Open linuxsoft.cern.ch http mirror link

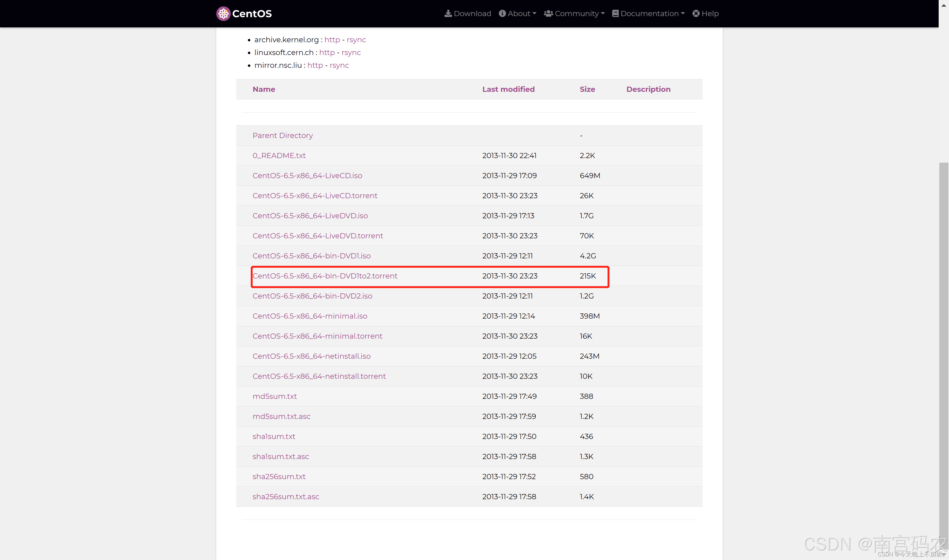click(x=327, y=53)
